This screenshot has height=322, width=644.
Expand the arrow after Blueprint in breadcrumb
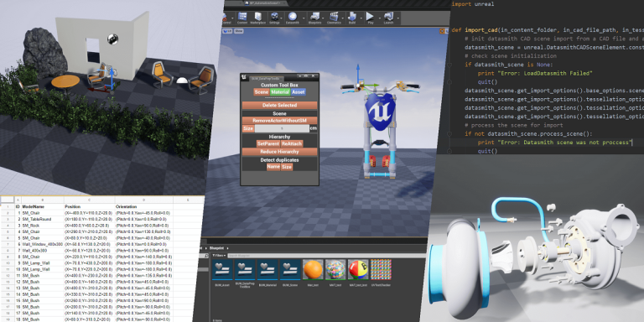click(x=227, y=248)
